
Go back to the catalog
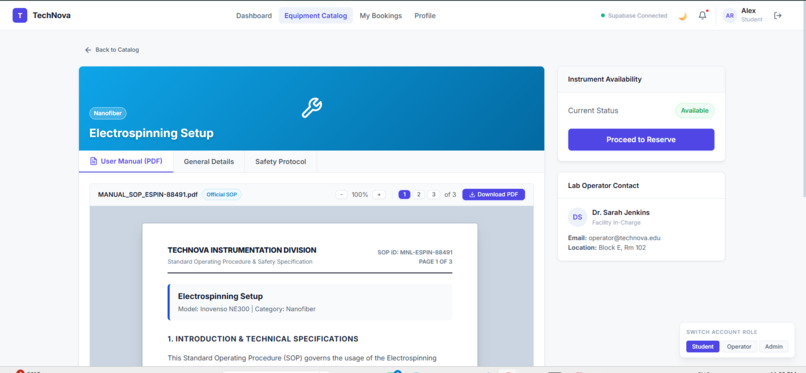pos(112,50)
